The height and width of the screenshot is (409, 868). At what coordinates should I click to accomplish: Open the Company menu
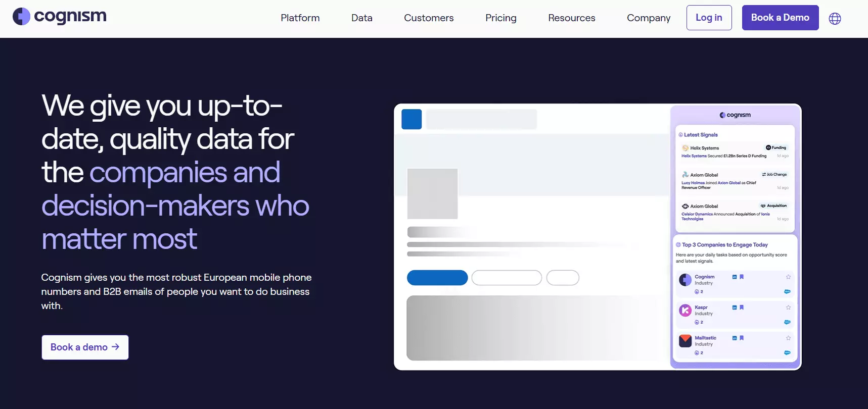(x=649, y=18)
